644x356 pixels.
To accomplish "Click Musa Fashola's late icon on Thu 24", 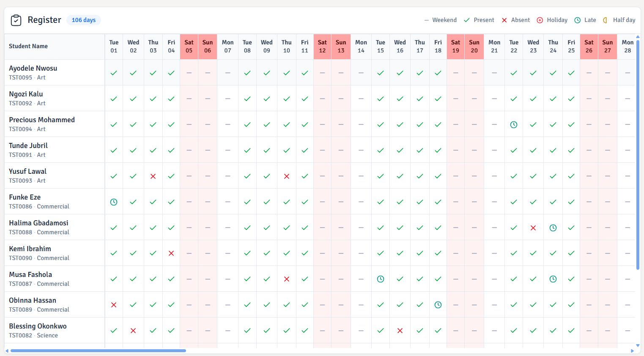I will [553, 279].
